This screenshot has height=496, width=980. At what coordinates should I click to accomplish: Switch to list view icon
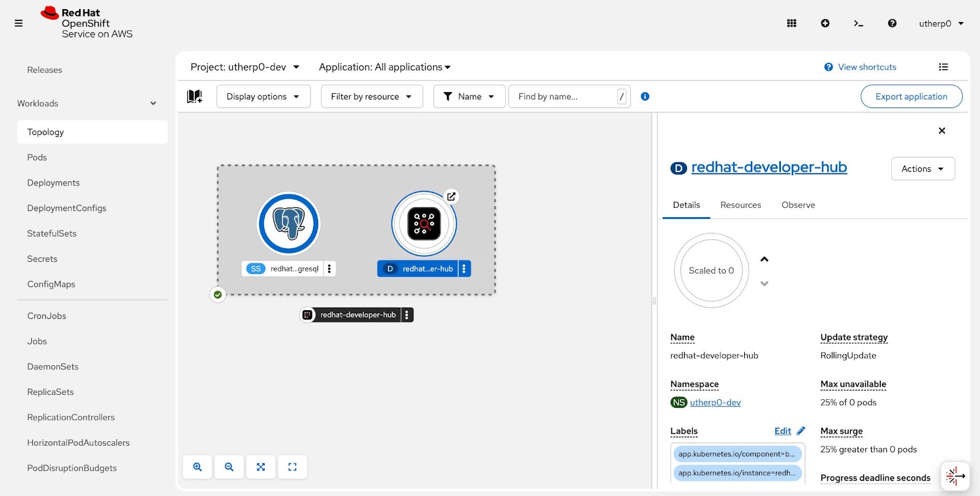(943, 67)
